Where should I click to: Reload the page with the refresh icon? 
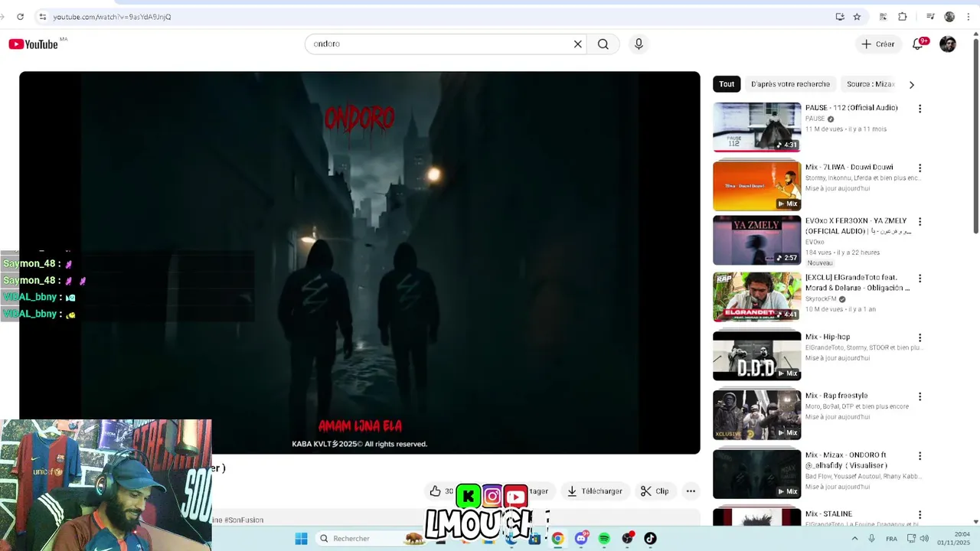tap(20, 17)
